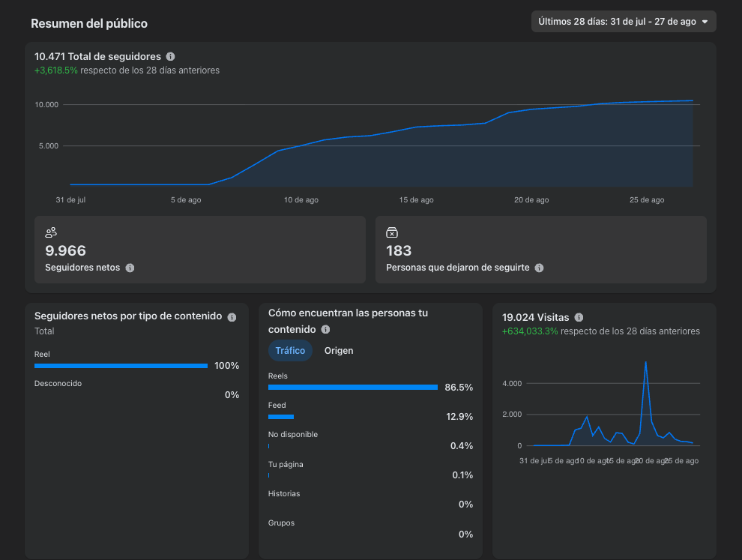742x560 pixels.
Task: Click the 20 de ago followers axis label
Action: [x=531, y=199]
